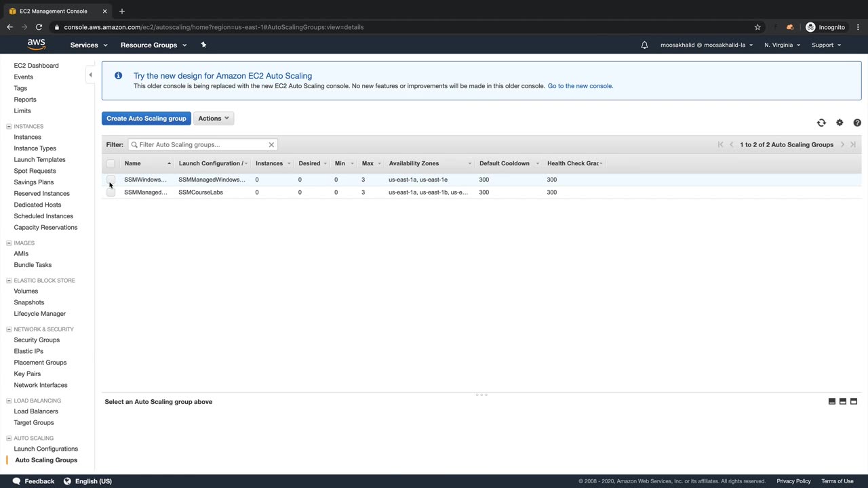The image size is (868, 488).
Task: Maximize the details pane layout icon
Action: 854,401
